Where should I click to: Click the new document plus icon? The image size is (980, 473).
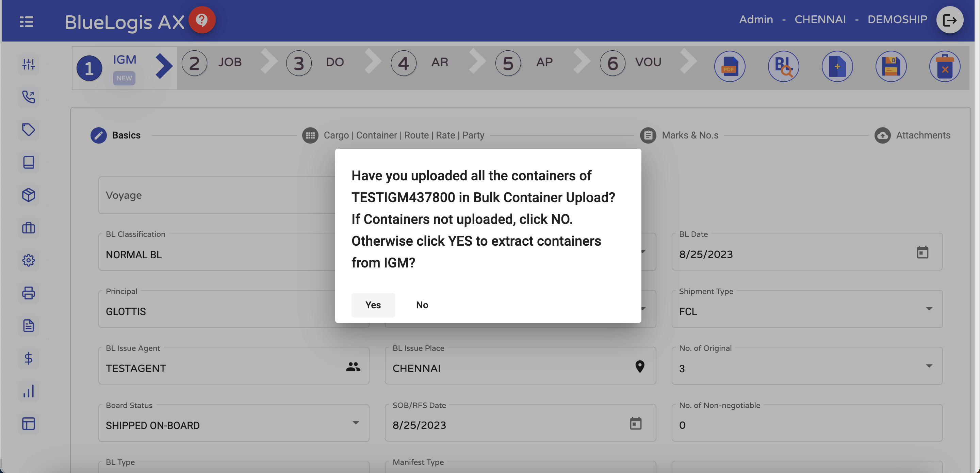coord(837,66)
